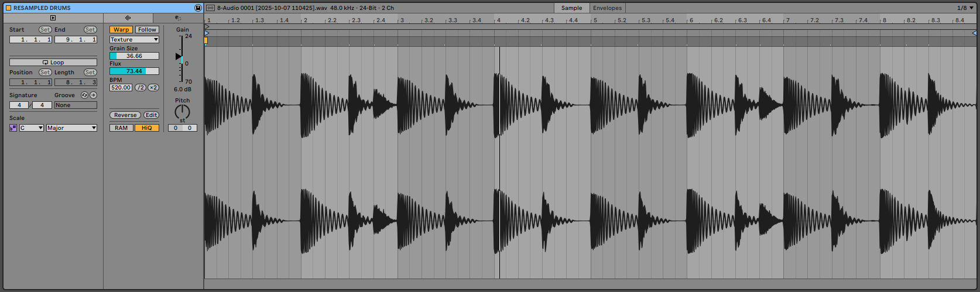
Task: Toggle RAM mode
Action: coord(121,128)
